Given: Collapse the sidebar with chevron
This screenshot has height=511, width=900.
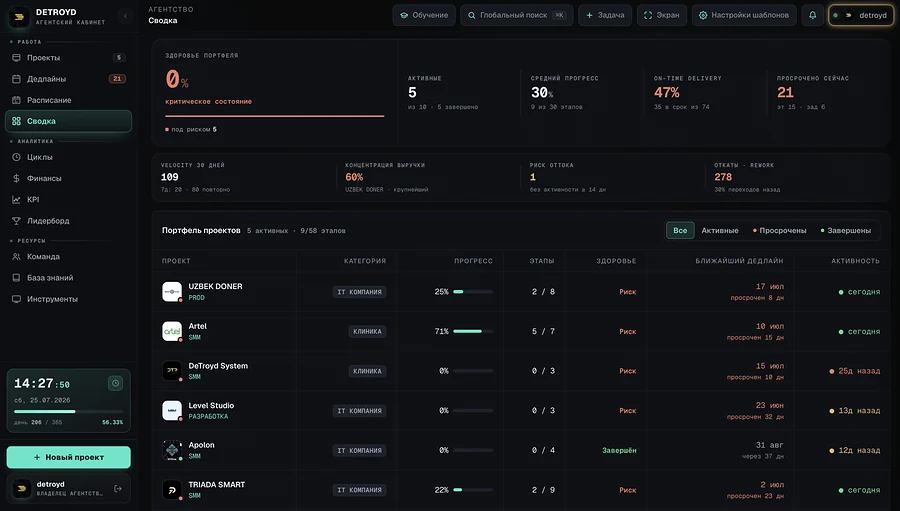Looking at the screenshot, I should point(126,16).
